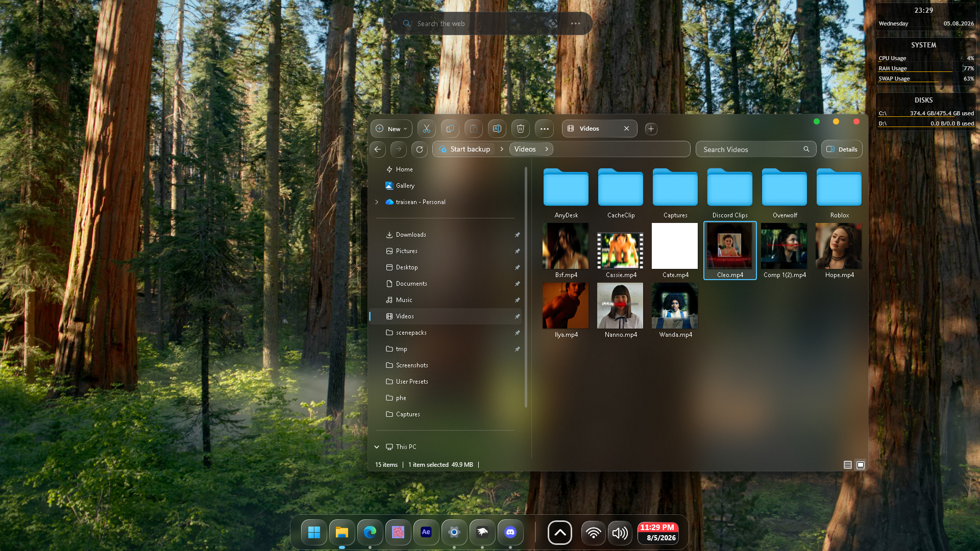Switch to large thumbnails view layout
Viewport: 980px width, 551px height.
click(861, 465)
